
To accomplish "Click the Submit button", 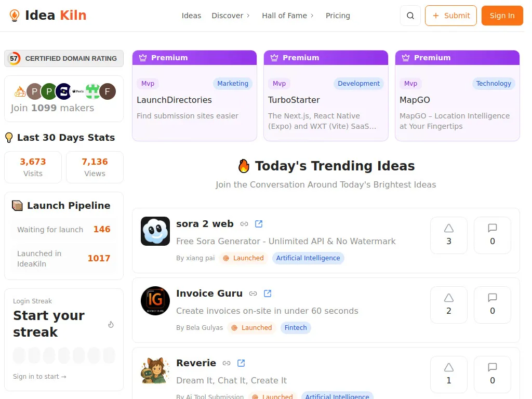I will [x=451, y=16].
